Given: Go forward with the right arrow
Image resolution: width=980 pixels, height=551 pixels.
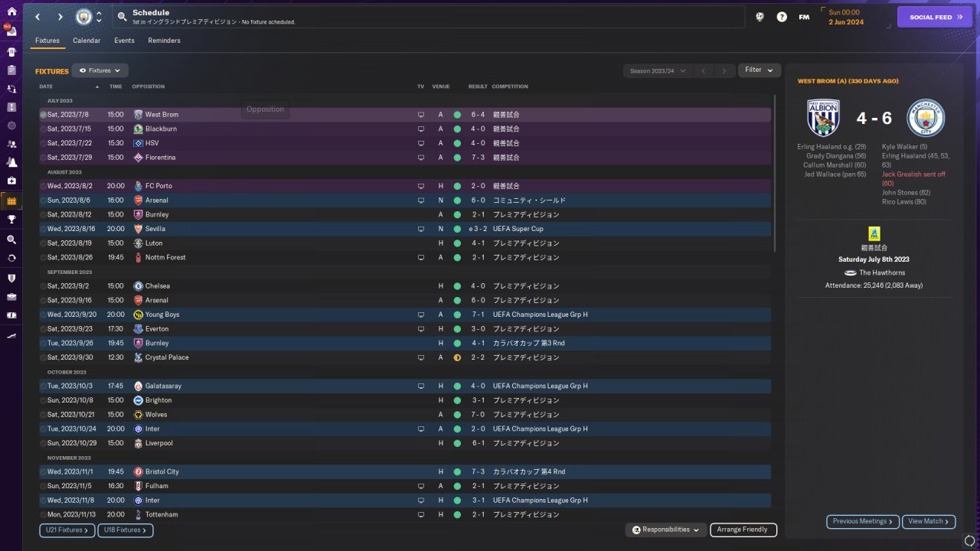Looking at the screenshot, I should (x=60, y=17).
